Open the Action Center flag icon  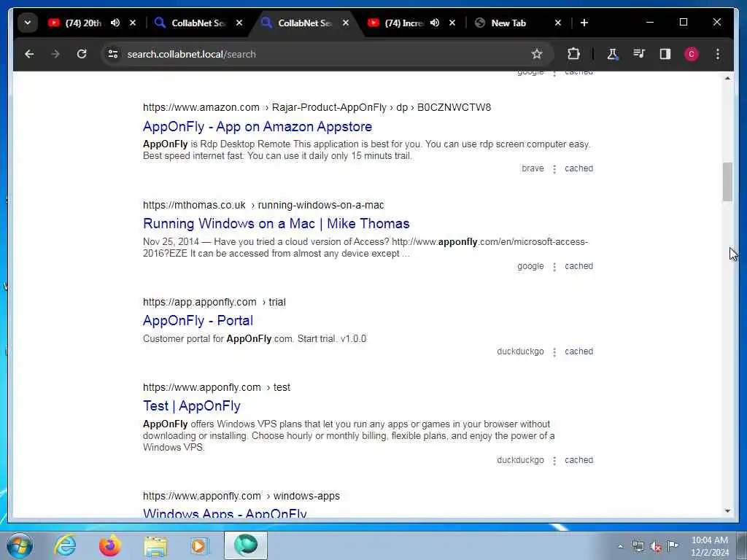pyautogui.click(x=673, y=545)
